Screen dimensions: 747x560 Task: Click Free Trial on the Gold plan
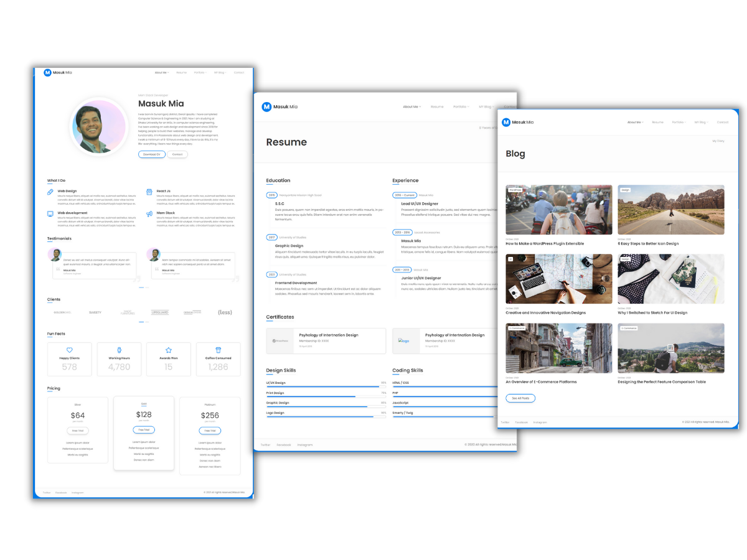tap(144, 429)
